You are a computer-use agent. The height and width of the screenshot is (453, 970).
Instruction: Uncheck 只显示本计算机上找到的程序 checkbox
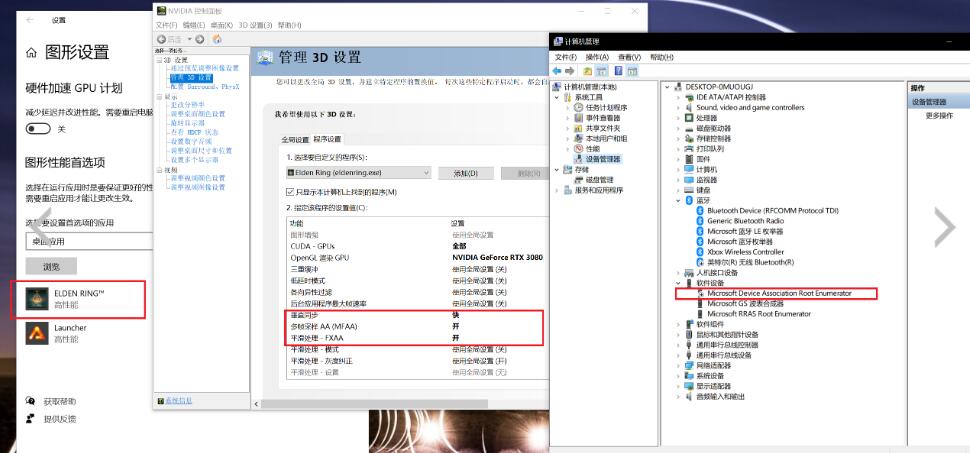click(x=291, y=192)
